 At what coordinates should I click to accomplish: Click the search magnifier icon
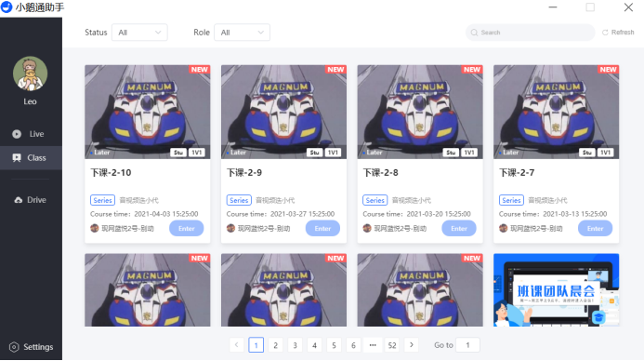click(x=474, y=33)
